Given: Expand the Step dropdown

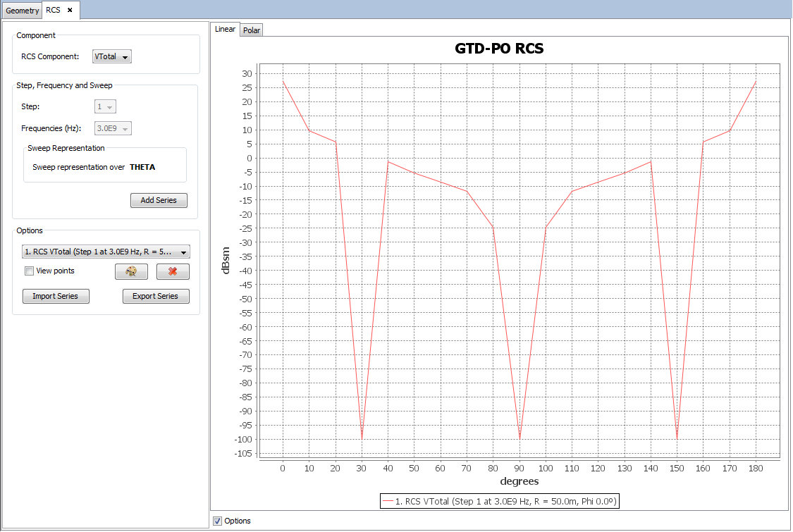Looking at the screenshot, I should click(x=105, y=106).
